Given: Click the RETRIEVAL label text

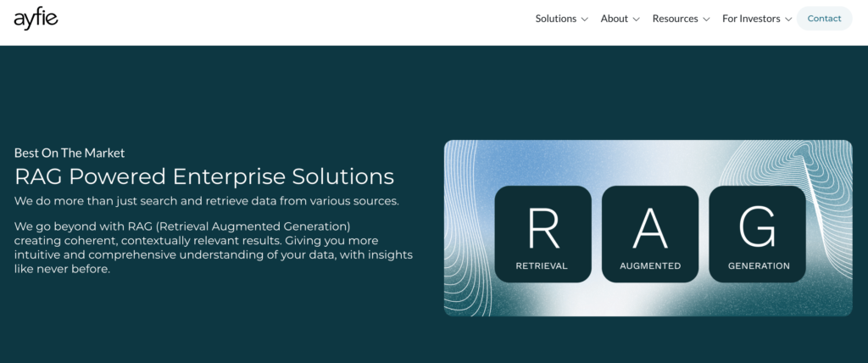Looking at the screenshot, I should click(542, 265).
